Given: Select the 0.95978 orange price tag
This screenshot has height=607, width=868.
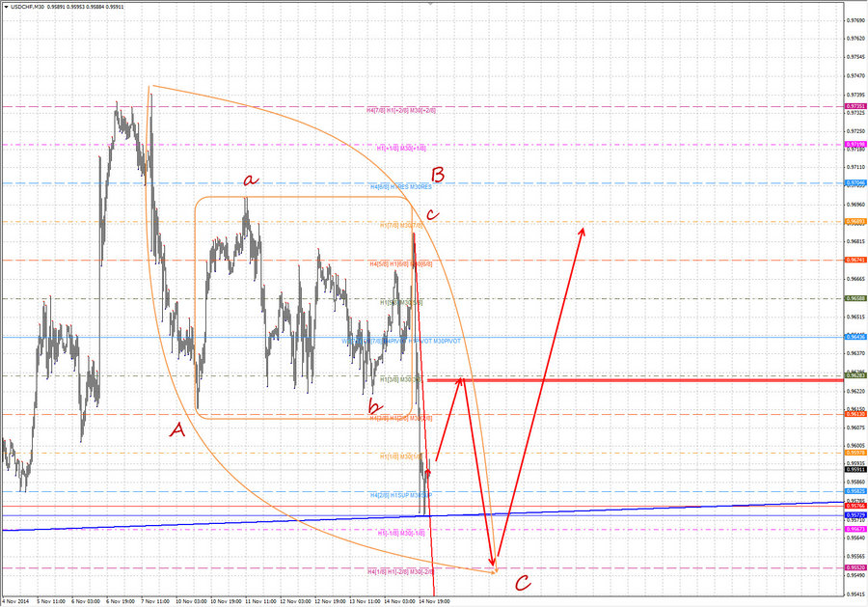Looking at the screenshot, I should [855, 453].
